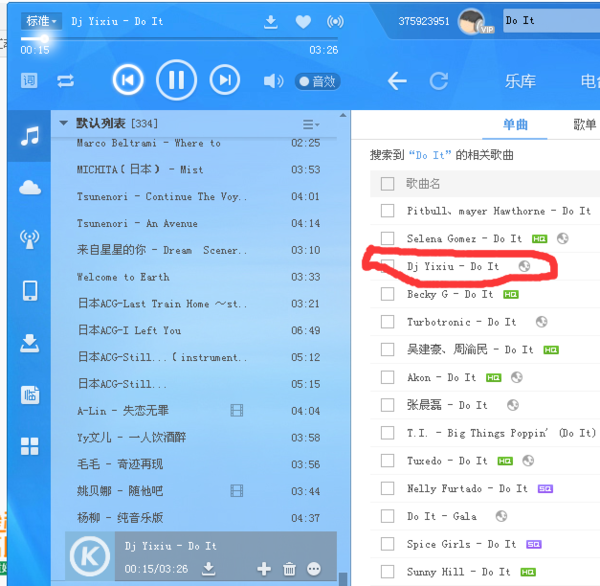Click the globe icon on Turbotronic row

541,322
